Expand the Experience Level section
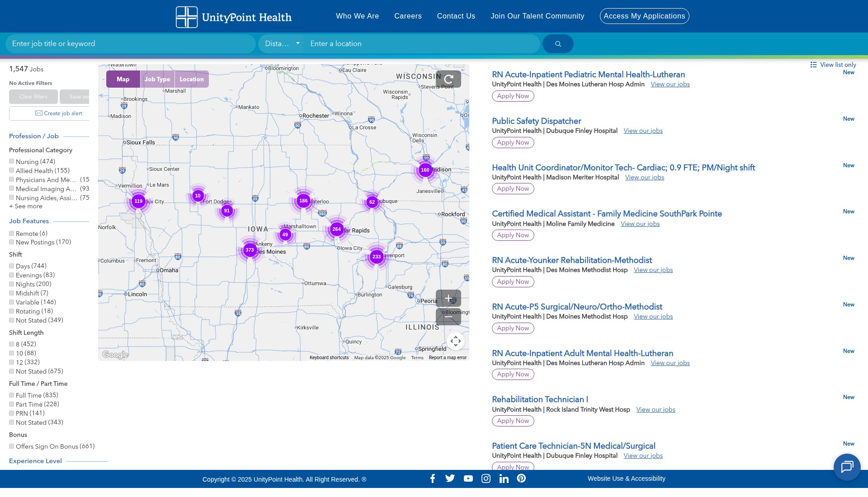The height and width of the screenshot is (497, 868). tap(35, 461)
